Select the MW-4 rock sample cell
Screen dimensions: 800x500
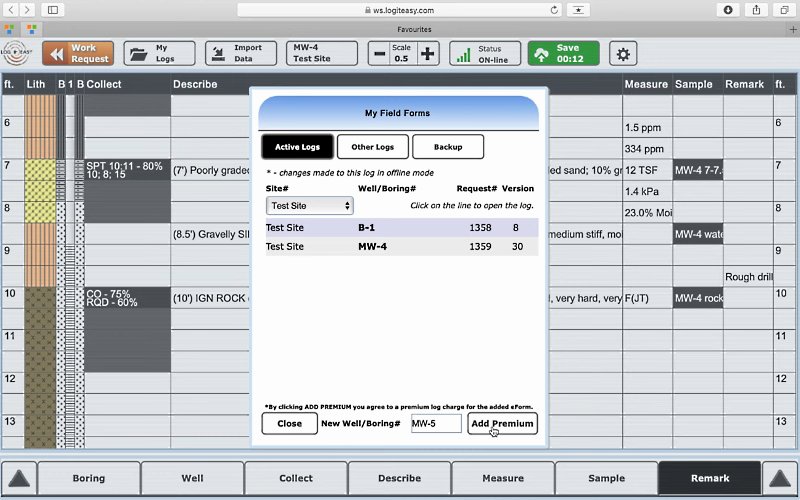pos(698,298)
